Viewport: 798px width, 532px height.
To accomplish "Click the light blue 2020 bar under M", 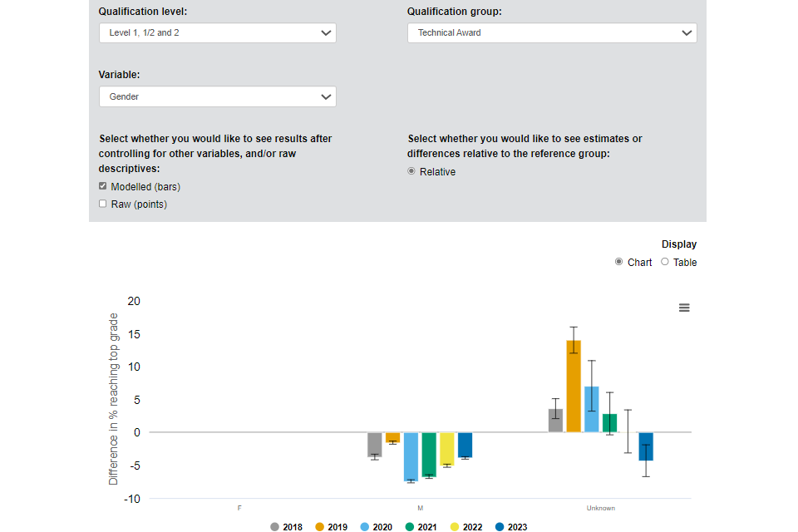I will (x=411, y=456).
